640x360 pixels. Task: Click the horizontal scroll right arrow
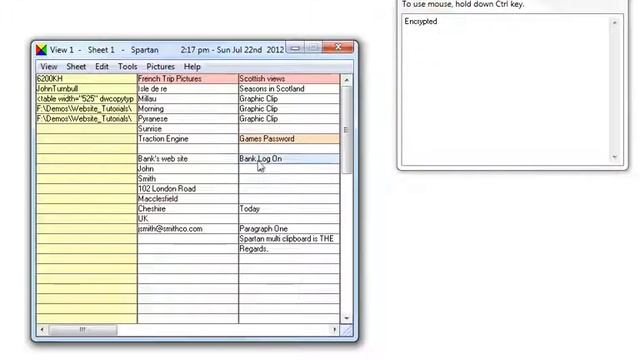(334, 329)
